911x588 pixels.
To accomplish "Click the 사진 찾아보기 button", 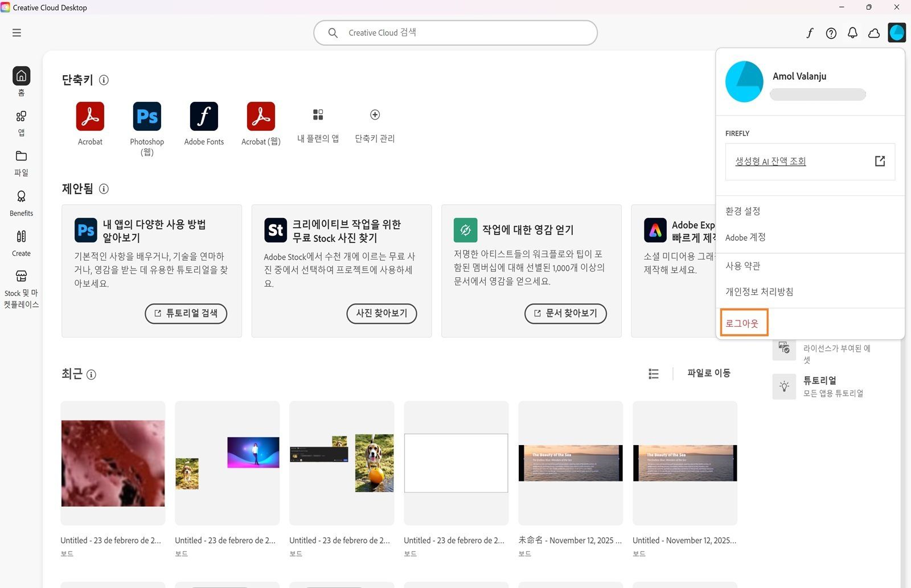I will pyautogui.click(x=381, y=314).
